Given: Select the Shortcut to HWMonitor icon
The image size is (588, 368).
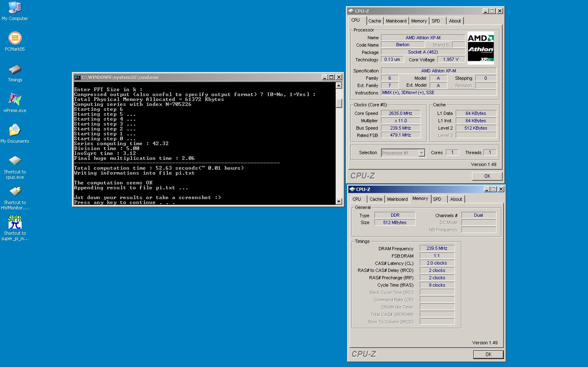Looking at the screenshot, I should pos(15,198).
